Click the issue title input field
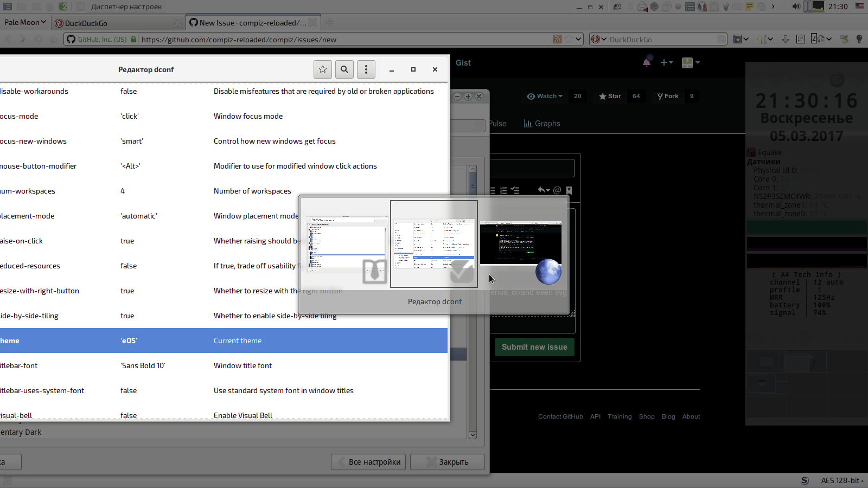 coord(532,168)
